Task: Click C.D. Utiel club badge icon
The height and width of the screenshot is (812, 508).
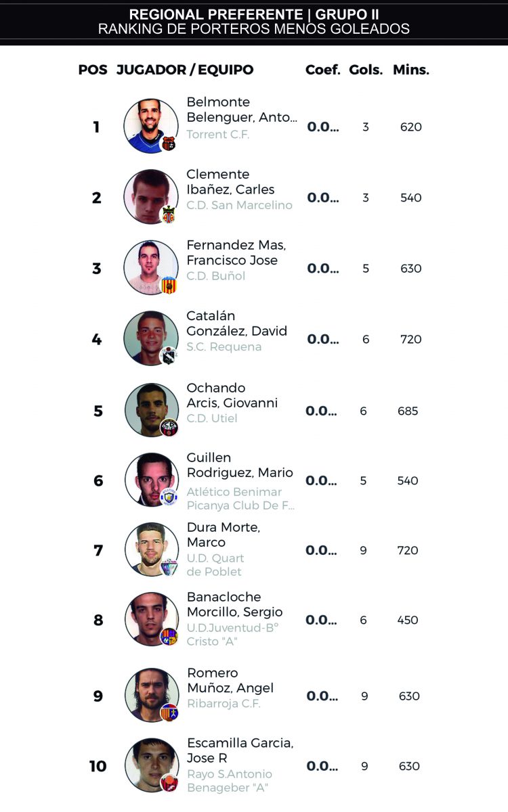Action: pos(169,428)
